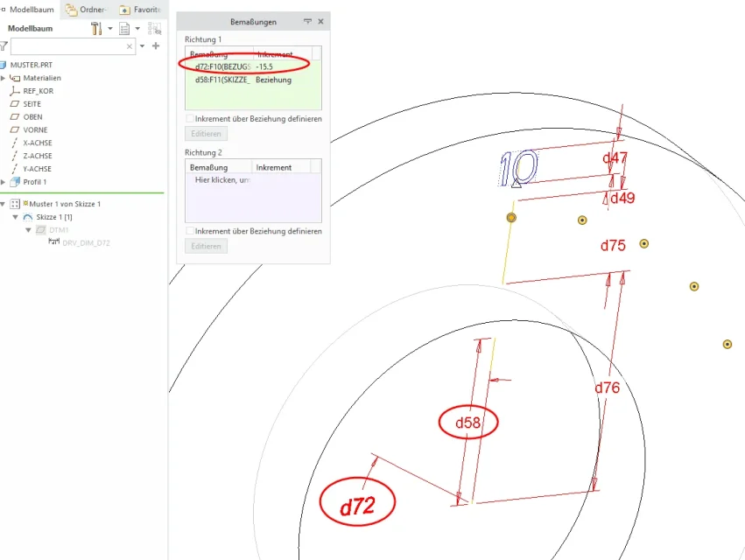Collapse the DTM1 node
The width and height of the screenshot is (745, 560).
tap(29, 230)
